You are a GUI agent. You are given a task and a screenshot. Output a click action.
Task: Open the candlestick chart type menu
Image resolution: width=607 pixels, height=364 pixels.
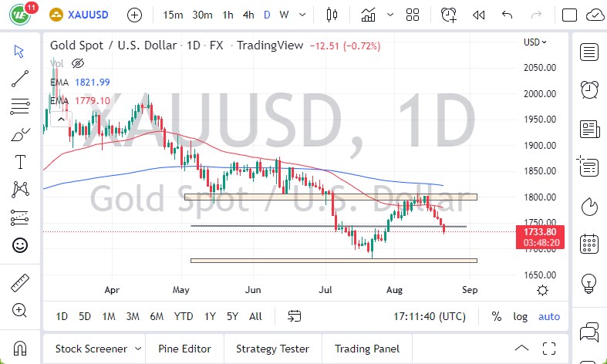pyautogui.click(x=333, y=15)
